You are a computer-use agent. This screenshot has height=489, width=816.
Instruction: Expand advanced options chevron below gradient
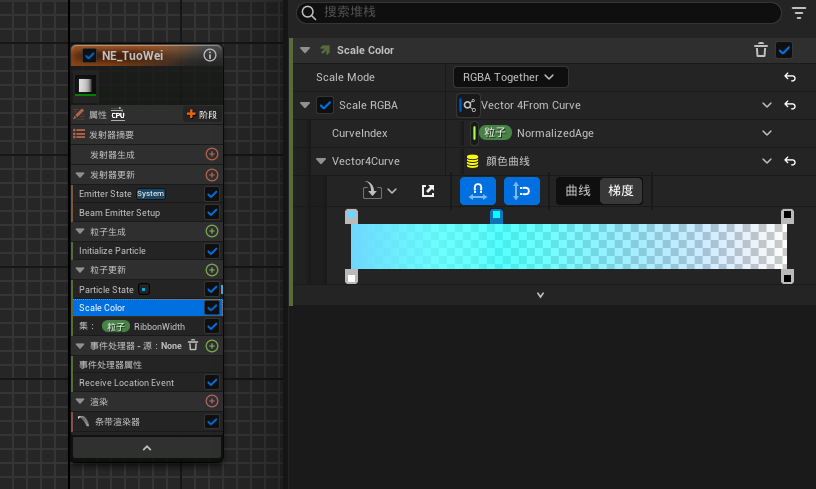point(540,295)
